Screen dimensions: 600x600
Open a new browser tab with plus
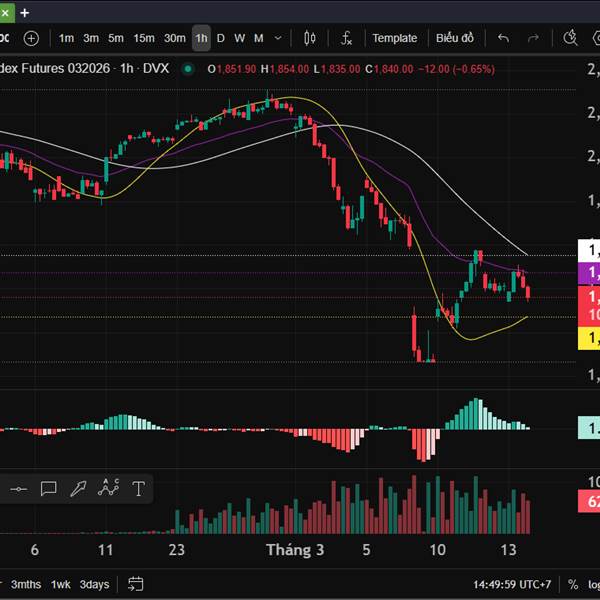[24, 13]
